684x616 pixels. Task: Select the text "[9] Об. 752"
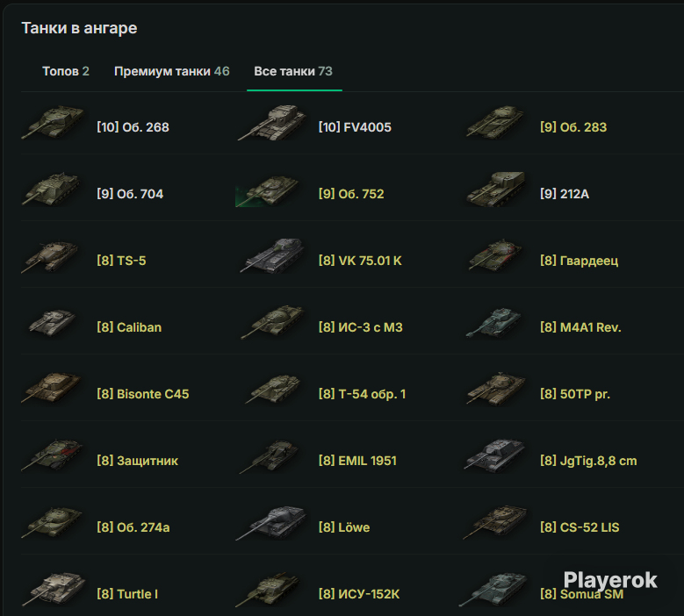(x=351, y=194)
